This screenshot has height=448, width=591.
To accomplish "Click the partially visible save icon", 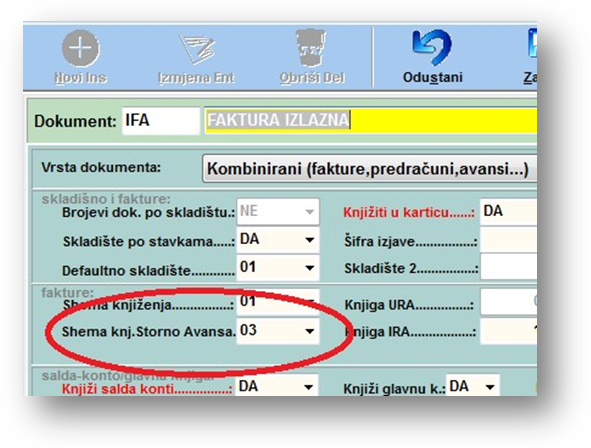I will tap(532, 44).
